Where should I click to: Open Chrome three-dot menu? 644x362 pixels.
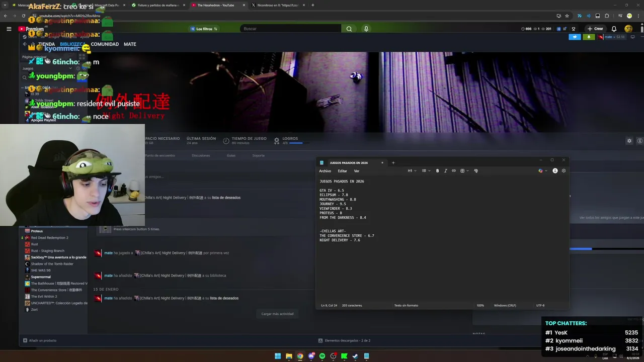(x=638, y=16)
